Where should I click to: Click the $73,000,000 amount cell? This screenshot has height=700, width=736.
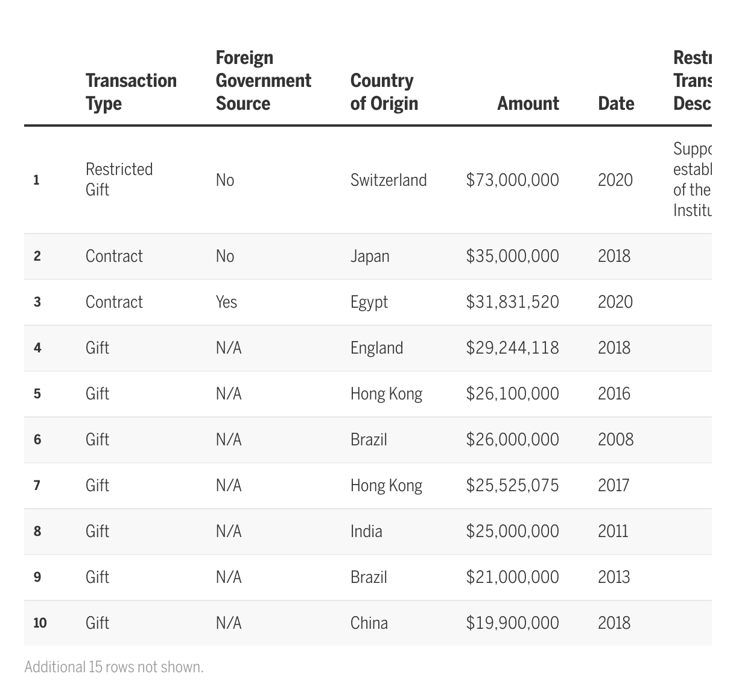pyautogui.click(x=512, y=180)
